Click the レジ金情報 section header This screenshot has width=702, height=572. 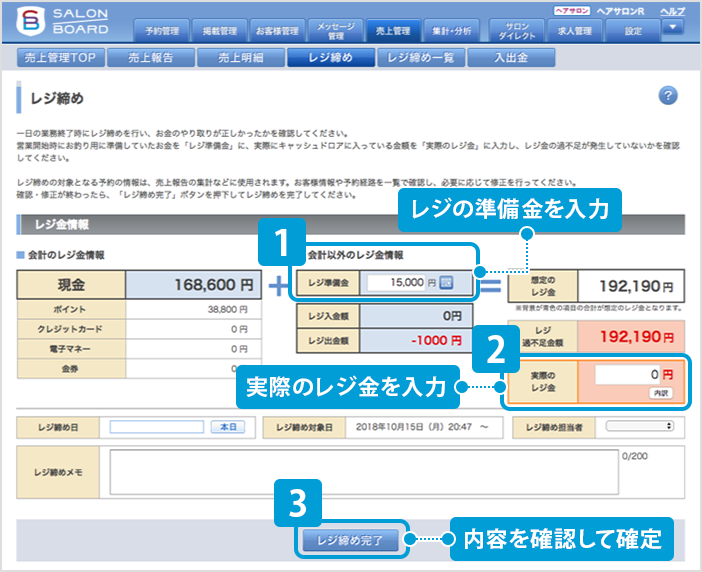(351, 225)
